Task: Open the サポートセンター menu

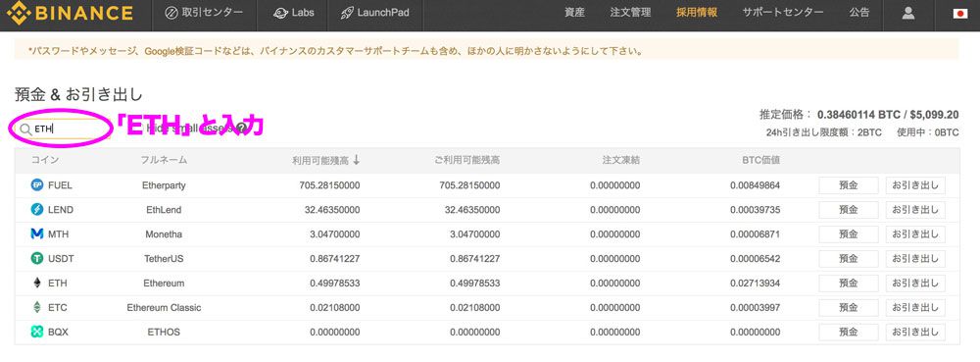Action: (x=783, y=13)
